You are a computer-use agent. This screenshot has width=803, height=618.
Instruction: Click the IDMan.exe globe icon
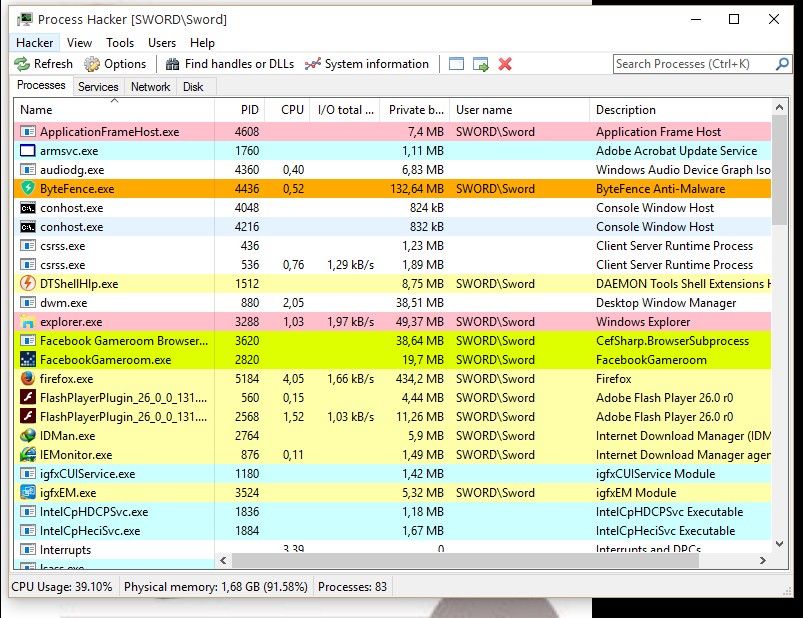coord(28,435)
